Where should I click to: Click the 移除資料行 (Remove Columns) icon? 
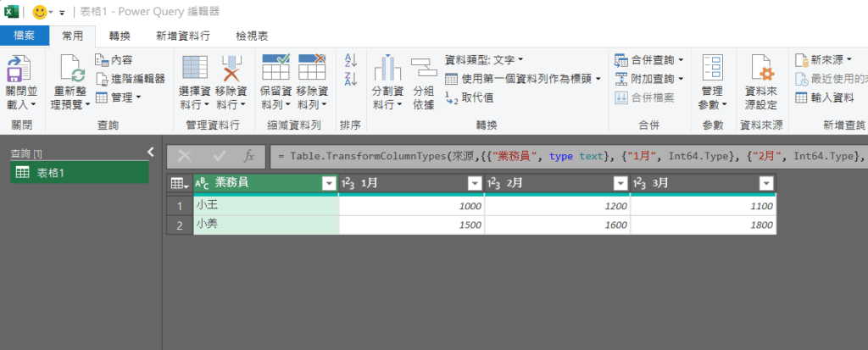tap(231, 69)
